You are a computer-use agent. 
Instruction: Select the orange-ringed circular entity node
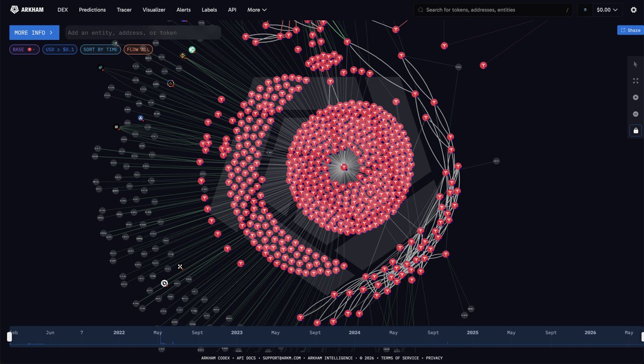[x=171, y=83]
